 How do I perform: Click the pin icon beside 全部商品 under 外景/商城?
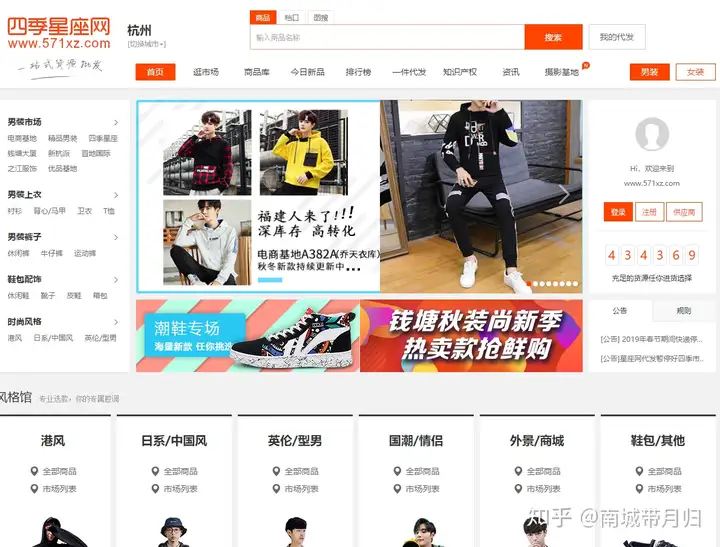[518, 471]
